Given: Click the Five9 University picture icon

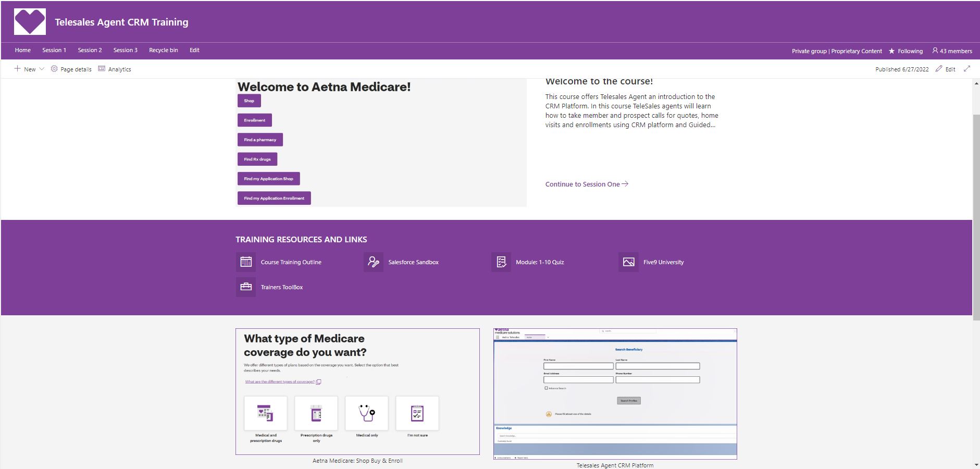Looking at the screenshot, I should [x=629, y=262].
